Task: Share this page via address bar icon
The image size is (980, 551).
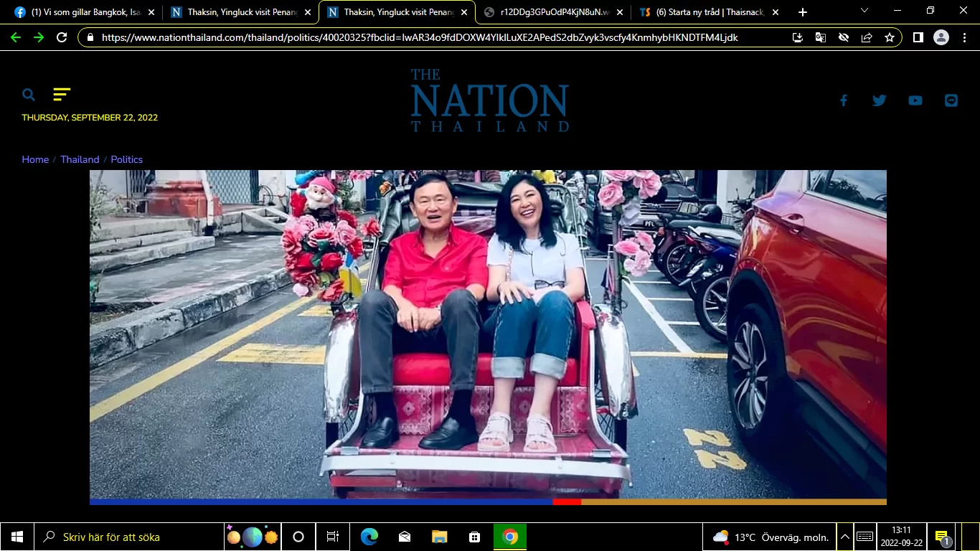Action: click(x=867, y=37)
